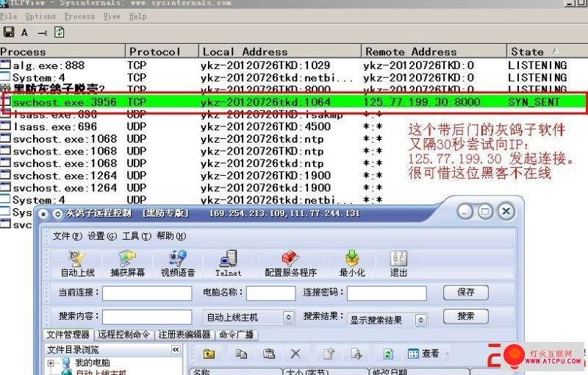This screenshot has height=375, width=588.
Task: Click the 连接密码 input field
Action: [x=387, y=293]
